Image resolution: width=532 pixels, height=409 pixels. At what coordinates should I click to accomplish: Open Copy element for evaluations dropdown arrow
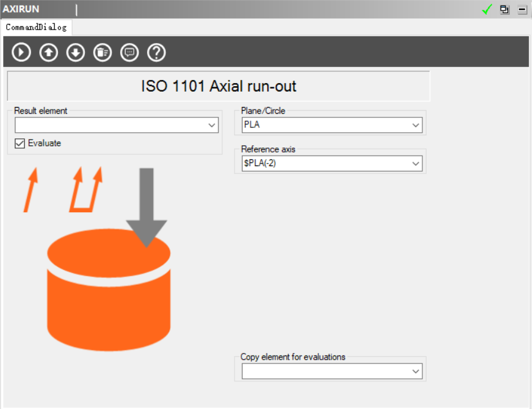[x=416, y=371]
